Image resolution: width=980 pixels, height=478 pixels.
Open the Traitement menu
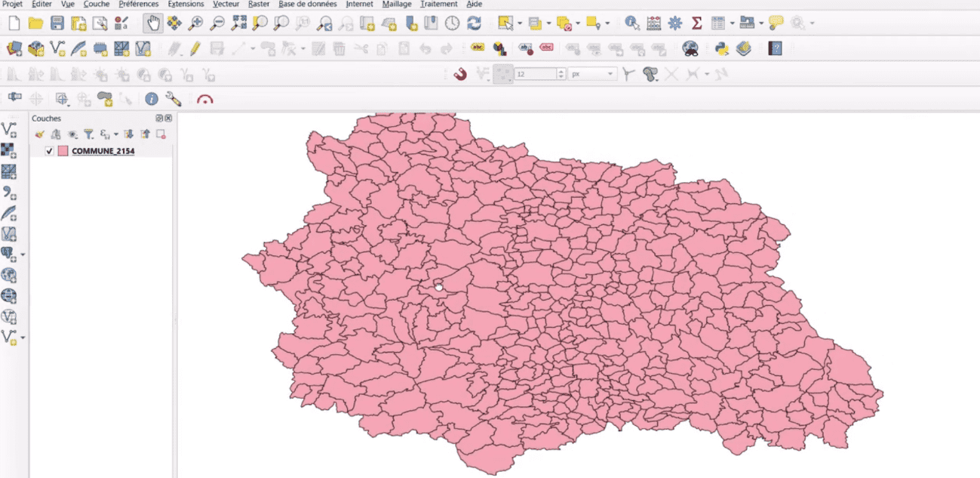pos(439,4)
